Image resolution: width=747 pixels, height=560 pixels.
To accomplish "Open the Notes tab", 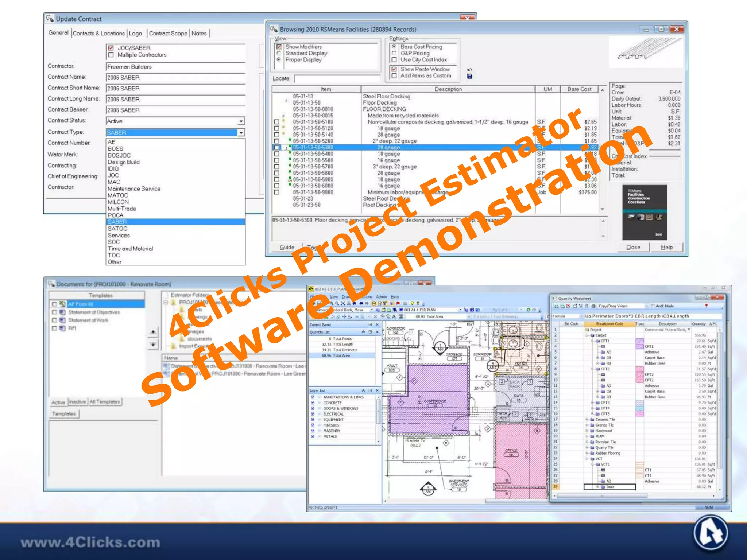I will [x=199, y=33].
